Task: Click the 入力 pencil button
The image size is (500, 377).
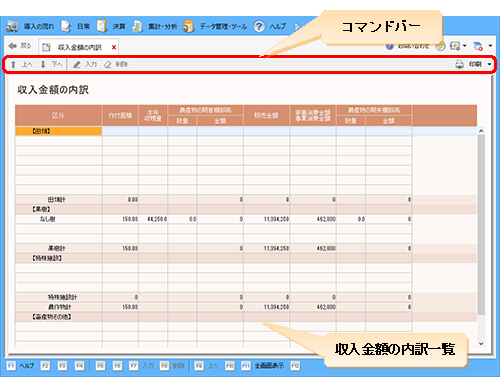Action: (x=85, y=64)
